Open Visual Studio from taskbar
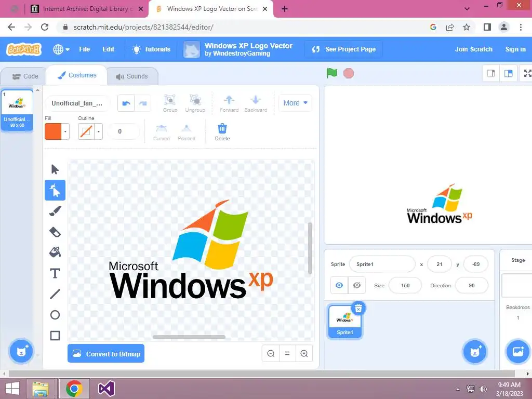 point(106,389)
